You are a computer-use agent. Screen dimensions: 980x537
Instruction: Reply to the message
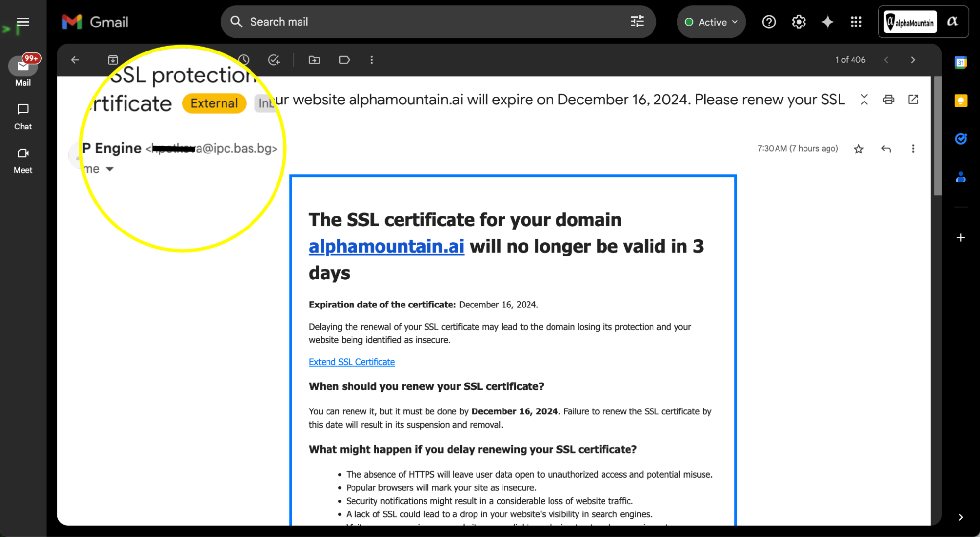(x=886, y=149)
